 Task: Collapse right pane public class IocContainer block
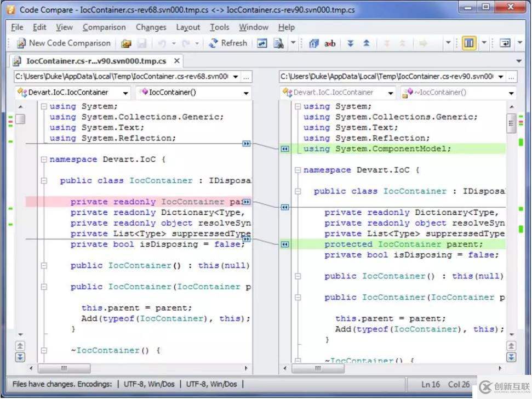(298, 191)
